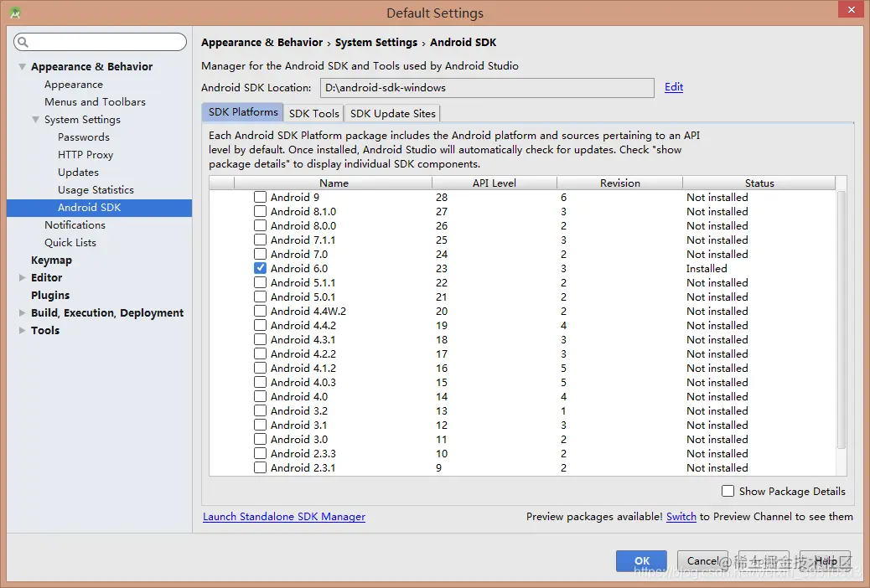Image resolution: width=870 pixels, height=588 pixels.
Task: Click the Android SDK Location field
Action: pos(487,88)
